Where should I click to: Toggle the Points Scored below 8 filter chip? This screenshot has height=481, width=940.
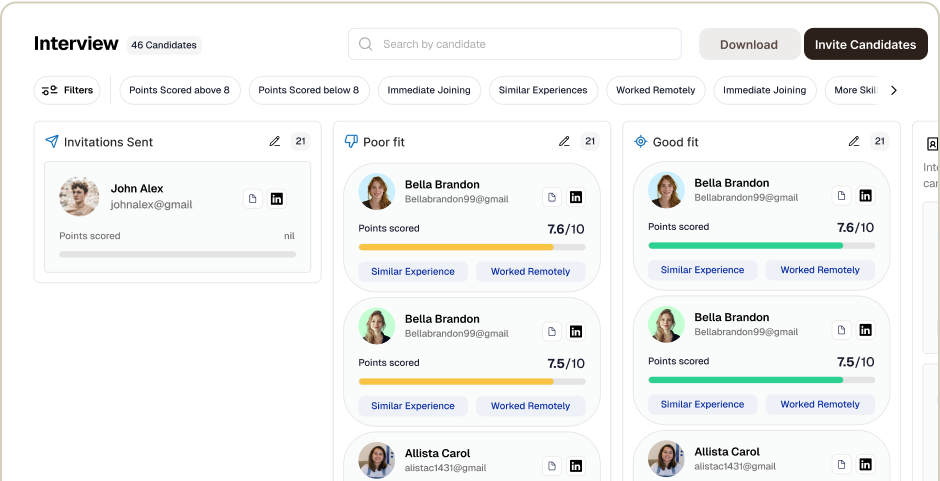[309, 90]
